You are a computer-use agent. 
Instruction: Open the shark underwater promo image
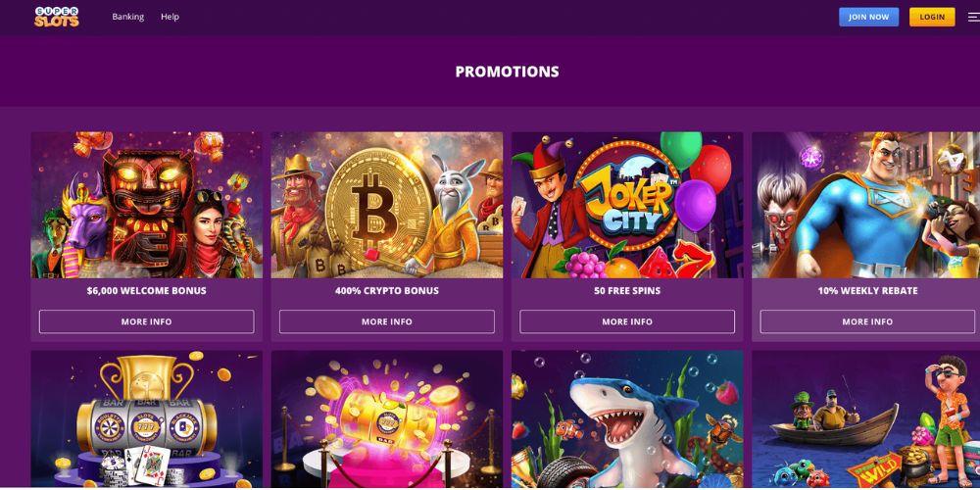tap(627, 418)
